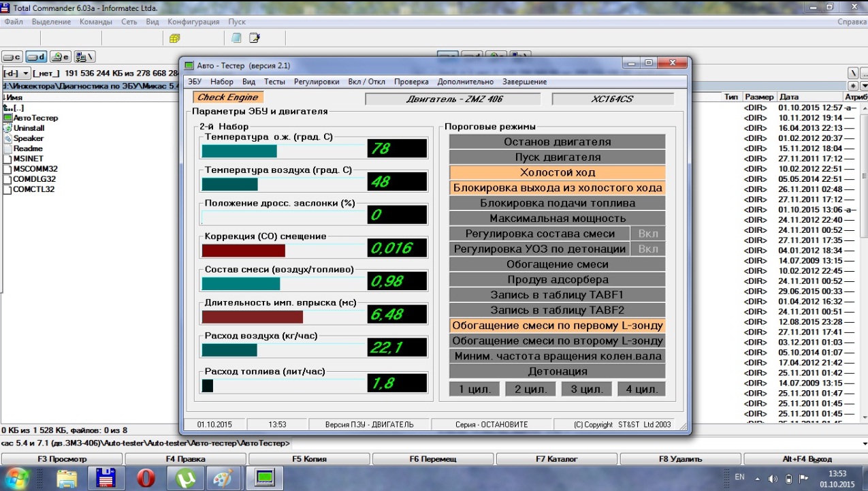Toggle Регулировка состава смеси Вкл indicator

pos(647,234)
